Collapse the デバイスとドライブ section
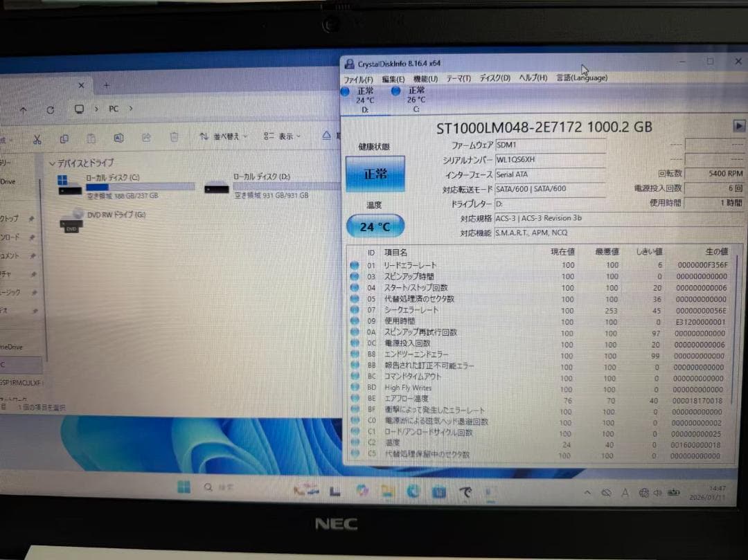 [53, 163]
